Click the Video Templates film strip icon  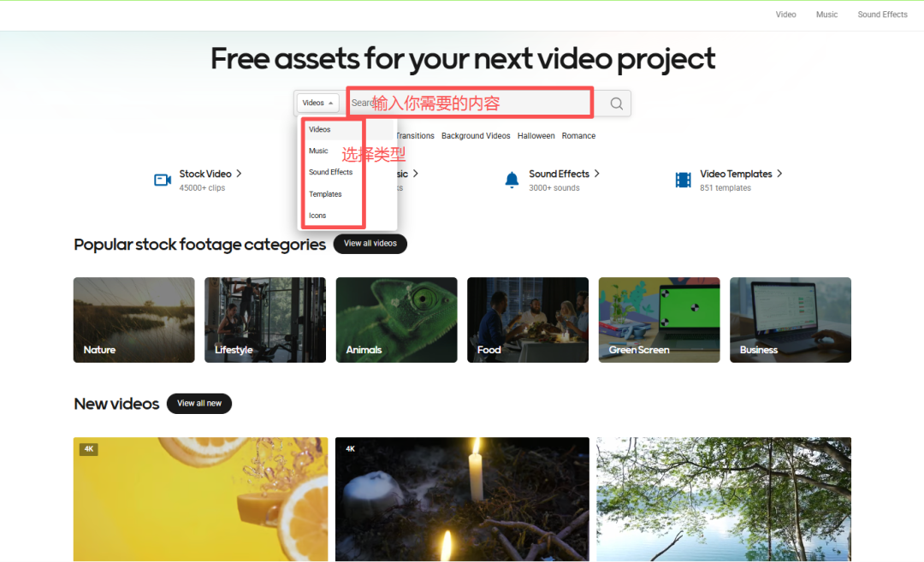683,180
